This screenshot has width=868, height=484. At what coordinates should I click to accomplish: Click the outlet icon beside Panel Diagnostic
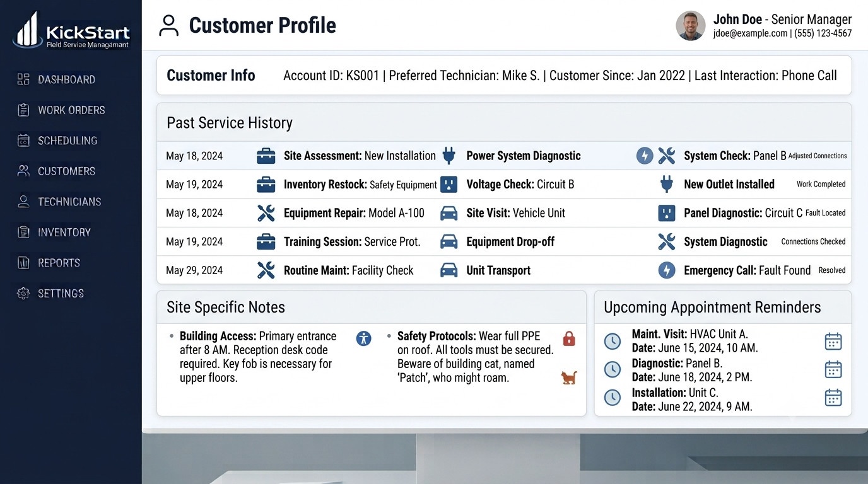(667, 213)
